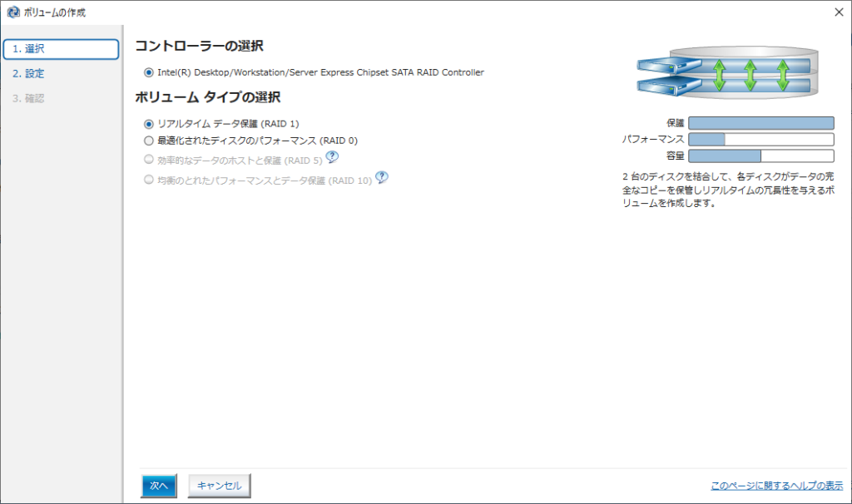Select the Intel SATA RAID Controller radio button
Screen dimensions: 852x504
pos(148,72)
